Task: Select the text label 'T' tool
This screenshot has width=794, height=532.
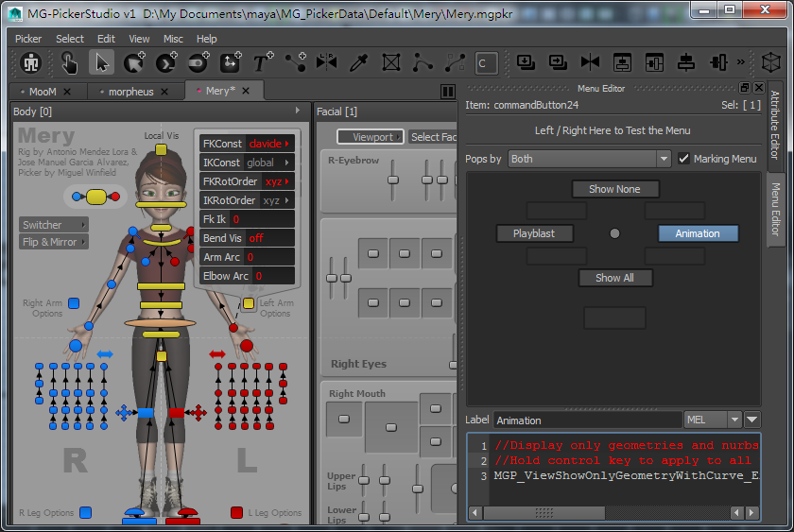Action: 262,63
